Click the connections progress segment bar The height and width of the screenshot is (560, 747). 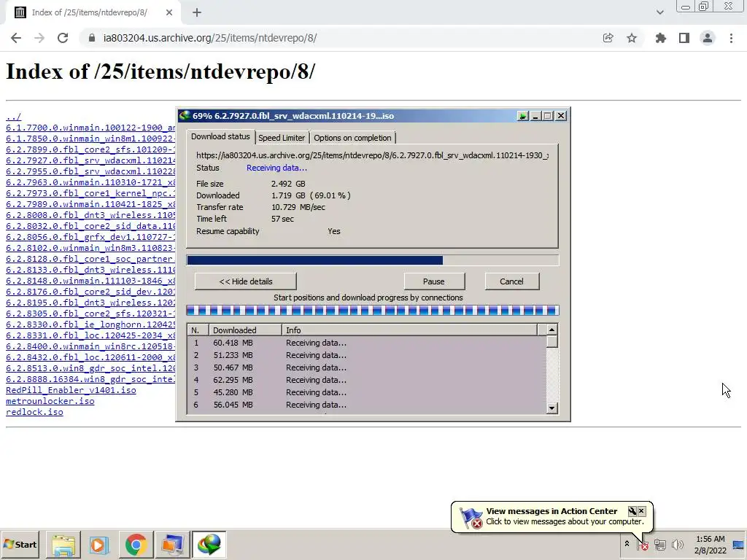click(372, 311)
